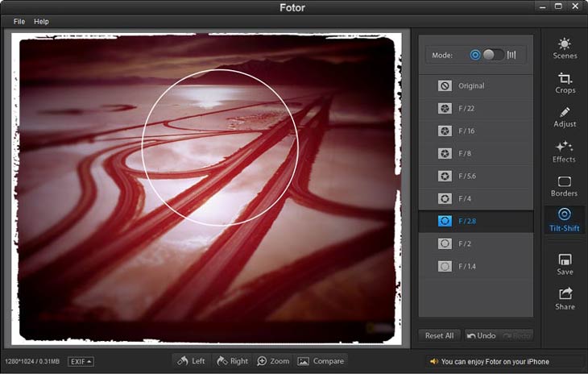Click the Share icon
The image size is (588, 374).
click(565, 299)
